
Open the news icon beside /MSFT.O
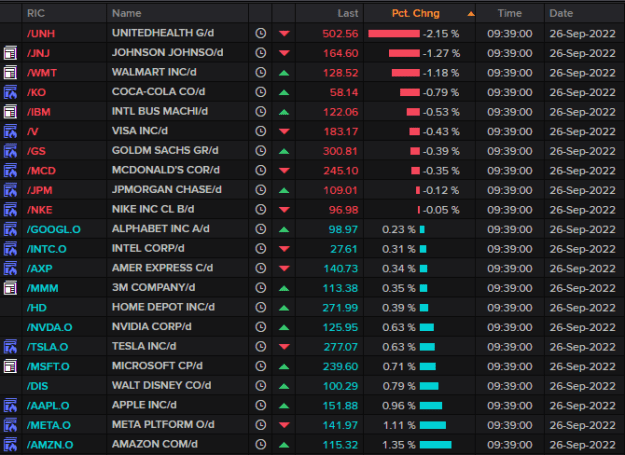coord(10,366)
